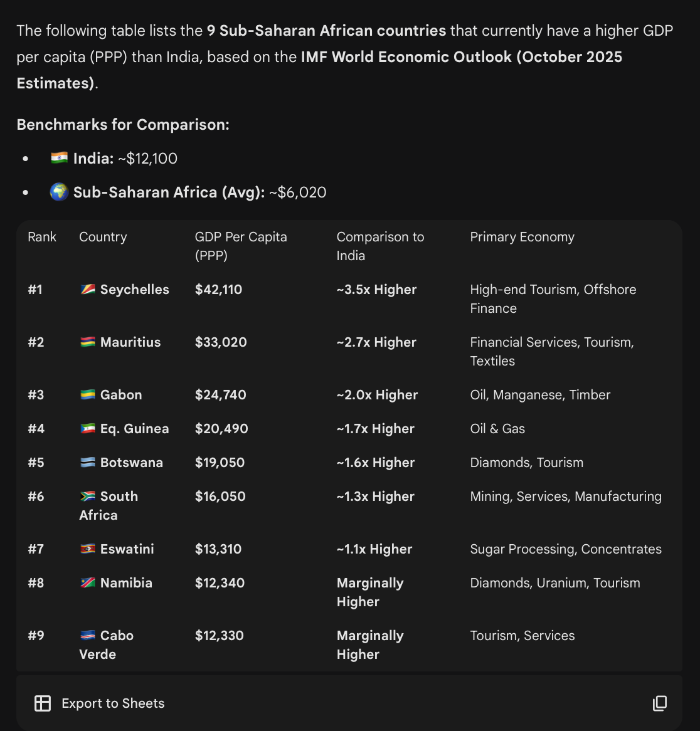Screen dimensions: 700x731
Task: Click the Comparison to India header
Action: point(380,246)
